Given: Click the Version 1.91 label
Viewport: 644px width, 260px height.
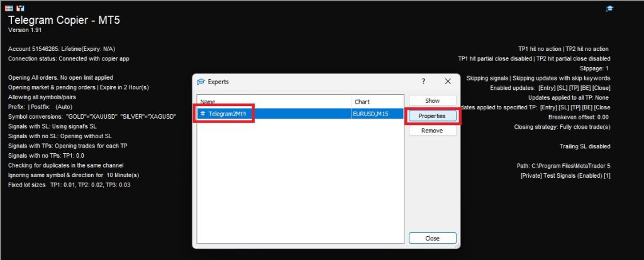Looking at the screenshot, I should (25, 30).
